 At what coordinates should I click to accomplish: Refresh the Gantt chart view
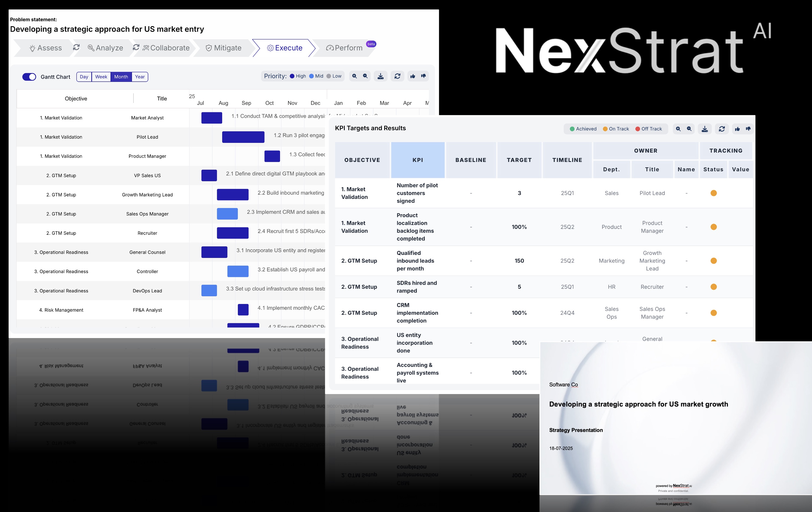397,76
